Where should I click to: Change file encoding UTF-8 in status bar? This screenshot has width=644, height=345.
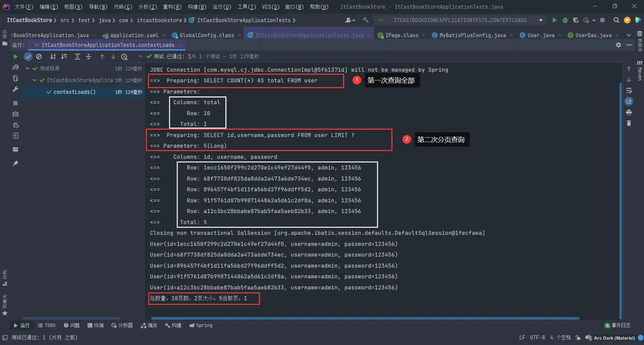pyautogui.click(x=537, y=338)
